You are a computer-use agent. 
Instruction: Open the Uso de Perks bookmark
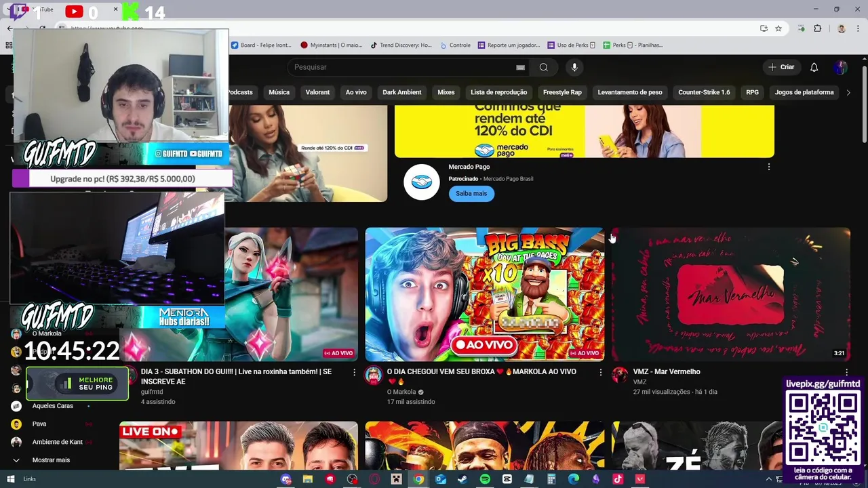[x=572, y=45]
